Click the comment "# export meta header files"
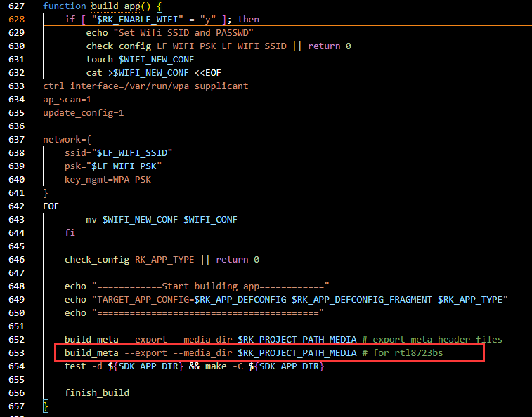 click(432, 339)
